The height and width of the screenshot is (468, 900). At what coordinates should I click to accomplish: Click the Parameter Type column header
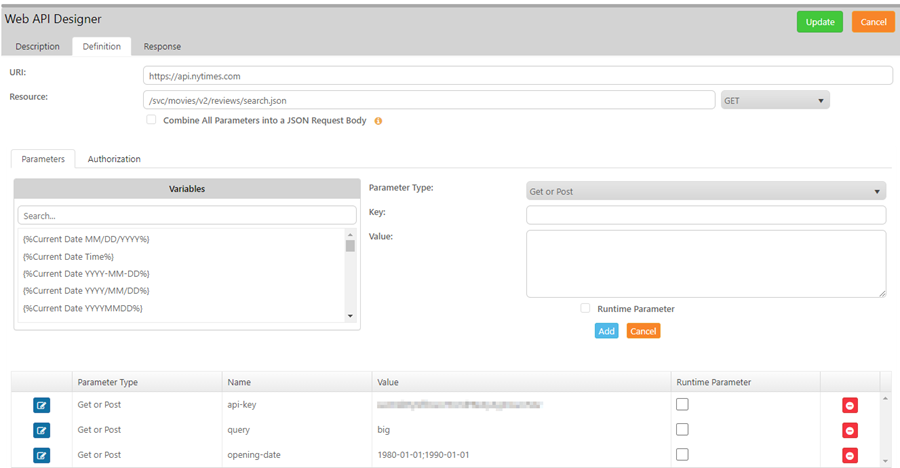tap(147, 382)
